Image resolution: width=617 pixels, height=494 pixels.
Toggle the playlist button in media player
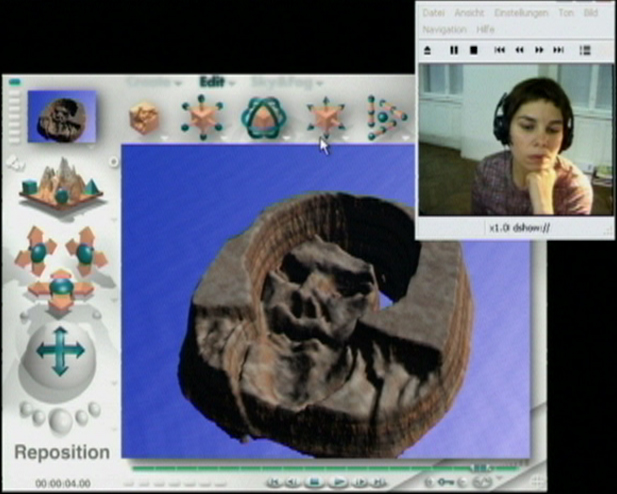pos(585,50)
